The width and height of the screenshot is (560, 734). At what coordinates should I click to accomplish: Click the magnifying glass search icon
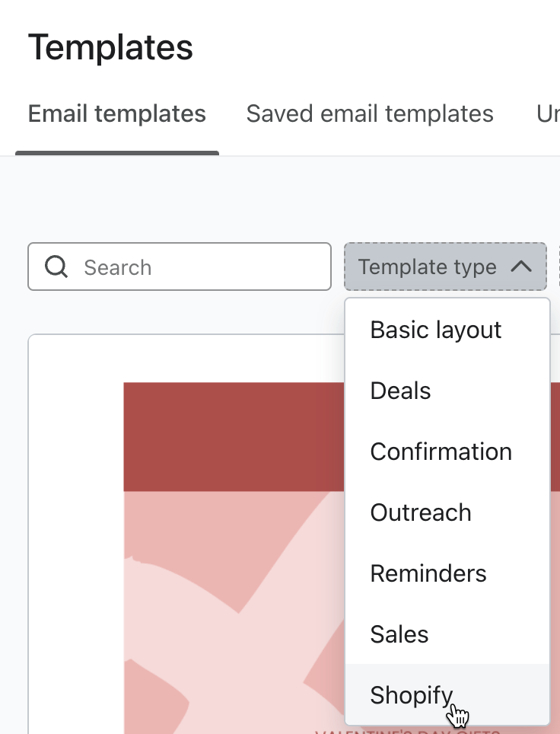[x=56, y=267]
